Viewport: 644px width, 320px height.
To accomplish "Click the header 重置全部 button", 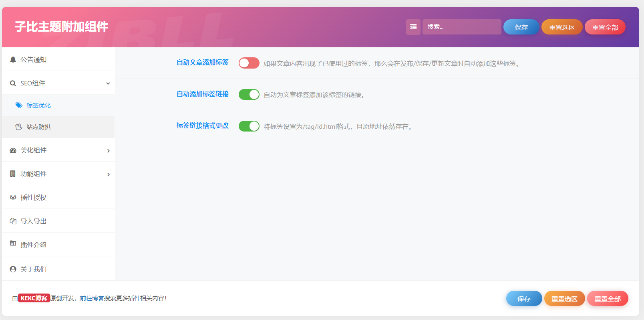I will [605, 27].
